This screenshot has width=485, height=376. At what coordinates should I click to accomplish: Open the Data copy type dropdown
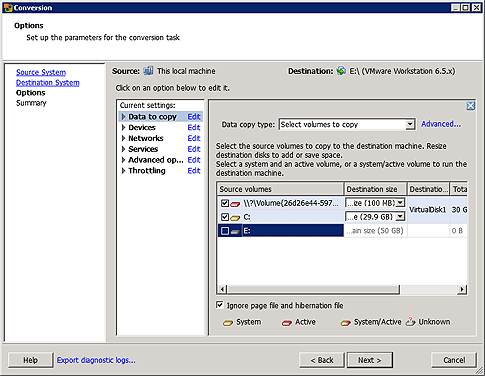pos(410,125)
